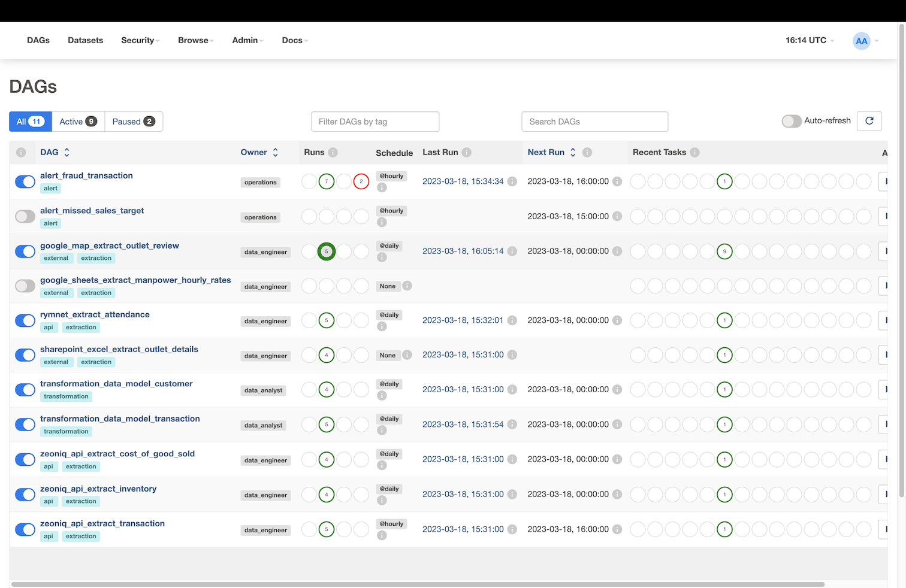Pause rymnet_extract_attendance DAG toggle

click(x=25, y=320)
